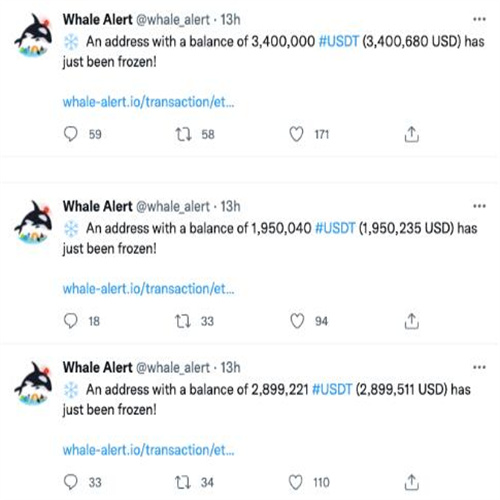Share the 1,950,040 USDT tweet
The height and width of the screenshot is (500, 500).
[412, 321]
